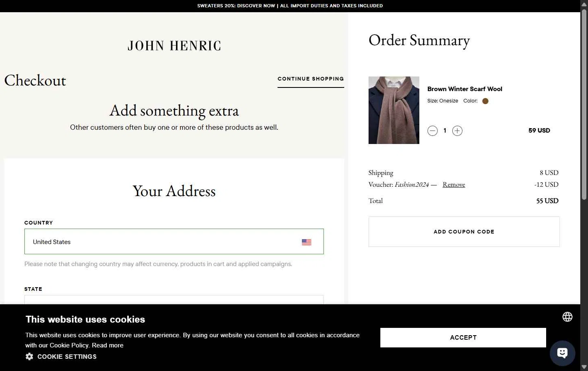This screenshot has height=371, width=588.
Task: Click Brown Winter Scarf Wool product title
Action: (464, 89)
